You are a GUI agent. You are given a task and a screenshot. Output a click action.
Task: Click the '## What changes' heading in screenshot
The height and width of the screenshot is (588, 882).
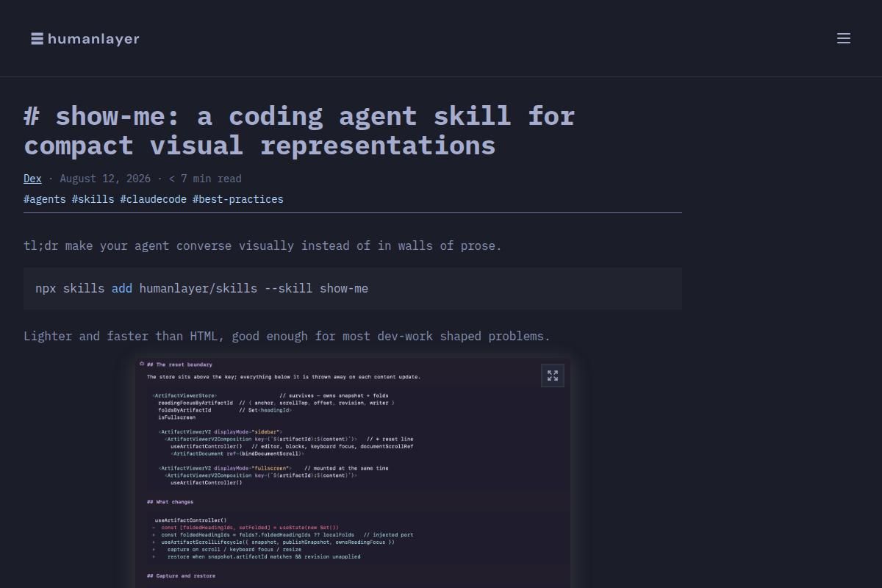pos(170,502)
